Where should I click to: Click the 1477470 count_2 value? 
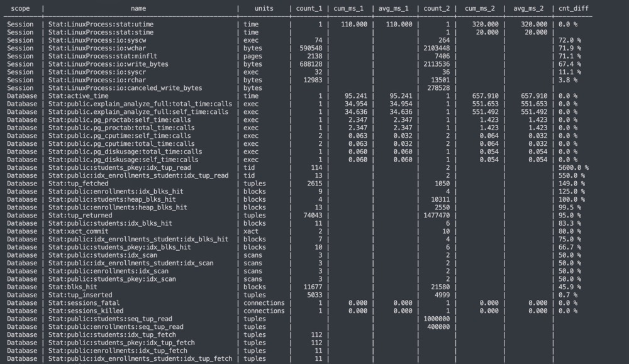tap(436, 215)
